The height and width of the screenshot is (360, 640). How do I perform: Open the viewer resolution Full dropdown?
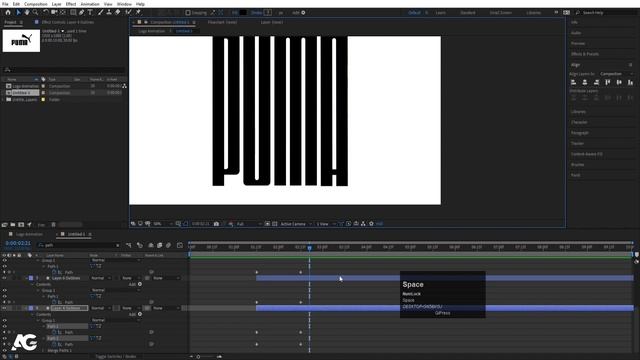tap(248, 224)
